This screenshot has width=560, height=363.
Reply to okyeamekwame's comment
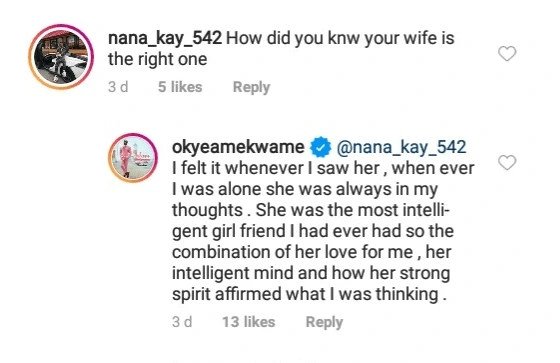324,322
